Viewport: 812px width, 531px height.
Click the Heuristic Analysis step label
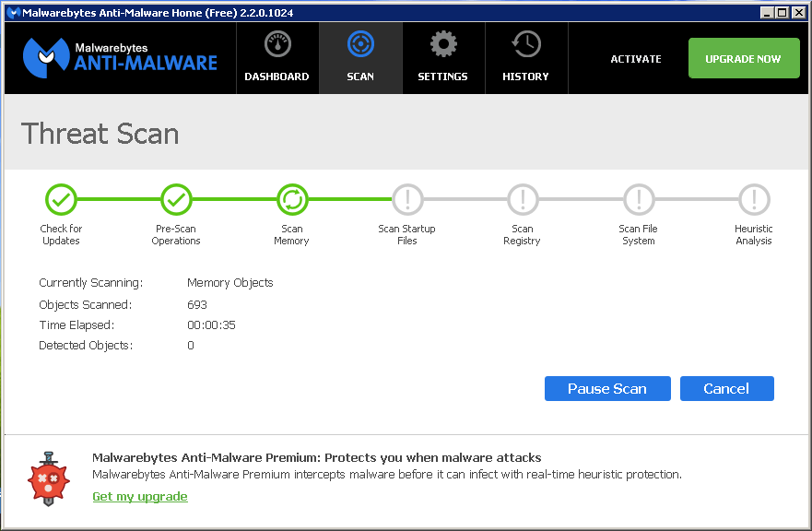click(754, 235)
